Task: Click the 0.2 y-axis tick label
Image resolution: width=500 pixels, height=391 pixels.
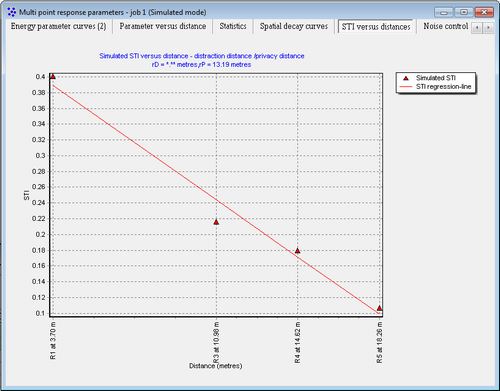Action: (40, 234)
